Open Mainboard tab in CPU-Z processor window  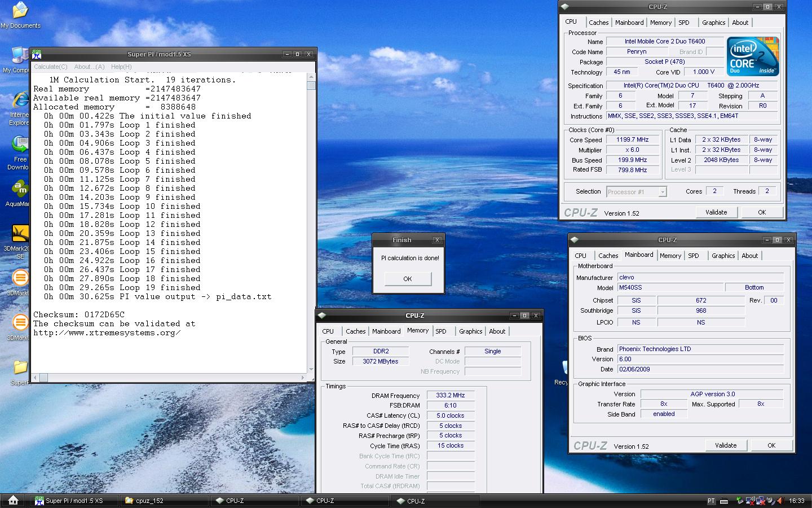629,23
